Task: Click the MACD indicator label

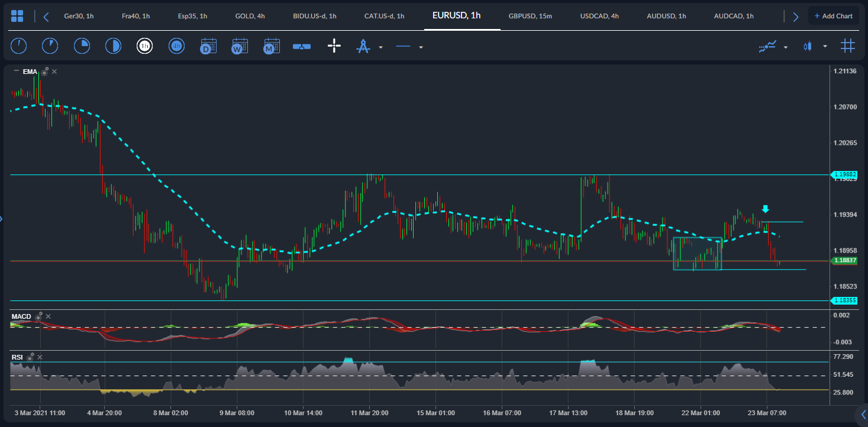Action: pos(21,316)
